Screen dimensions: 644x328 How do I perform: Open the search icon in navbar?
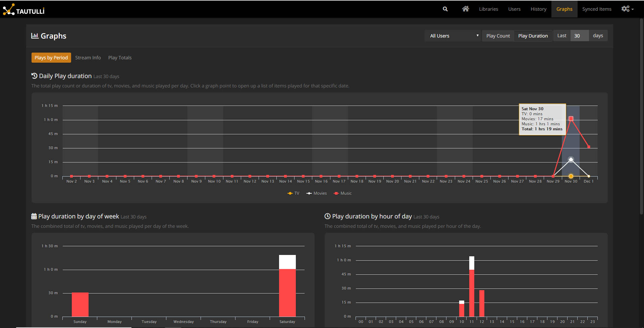click(x=445, y=9)
